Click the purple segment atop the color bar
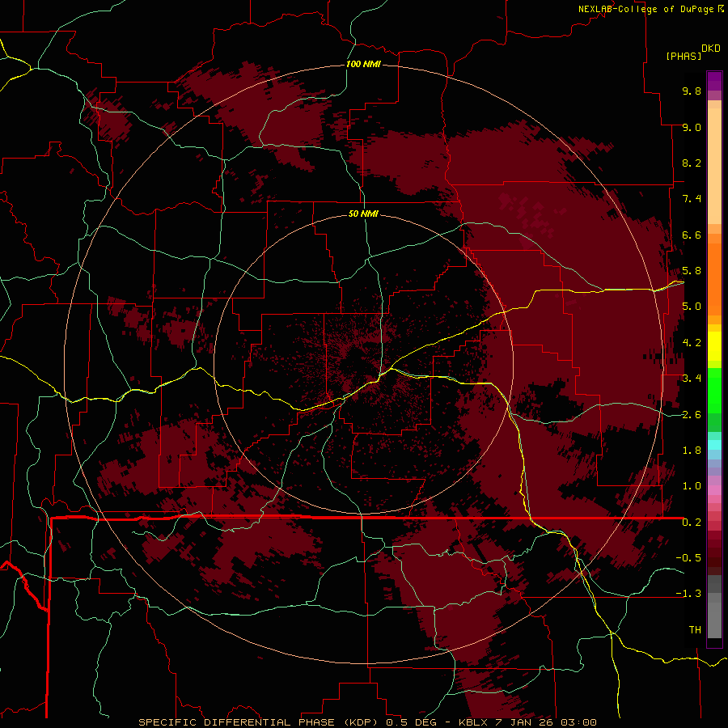Screen dimensions: 728x728 tap(714, 81)
